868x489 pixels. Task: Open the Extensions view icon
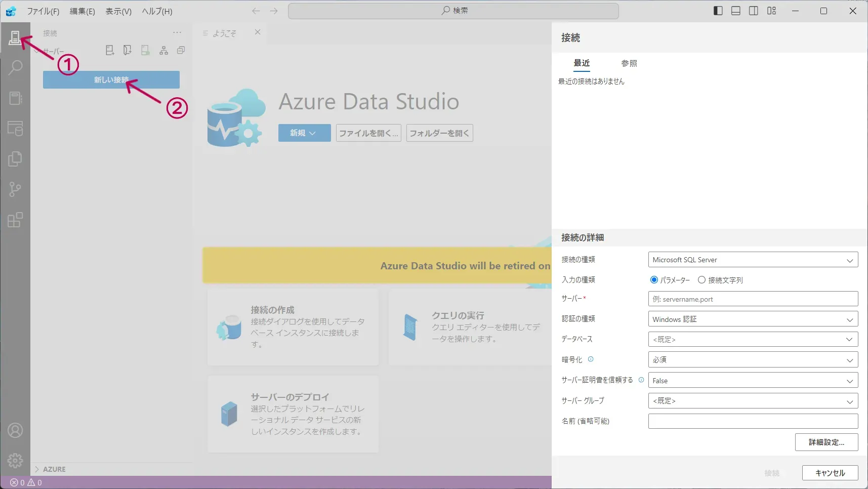point(15,220)
